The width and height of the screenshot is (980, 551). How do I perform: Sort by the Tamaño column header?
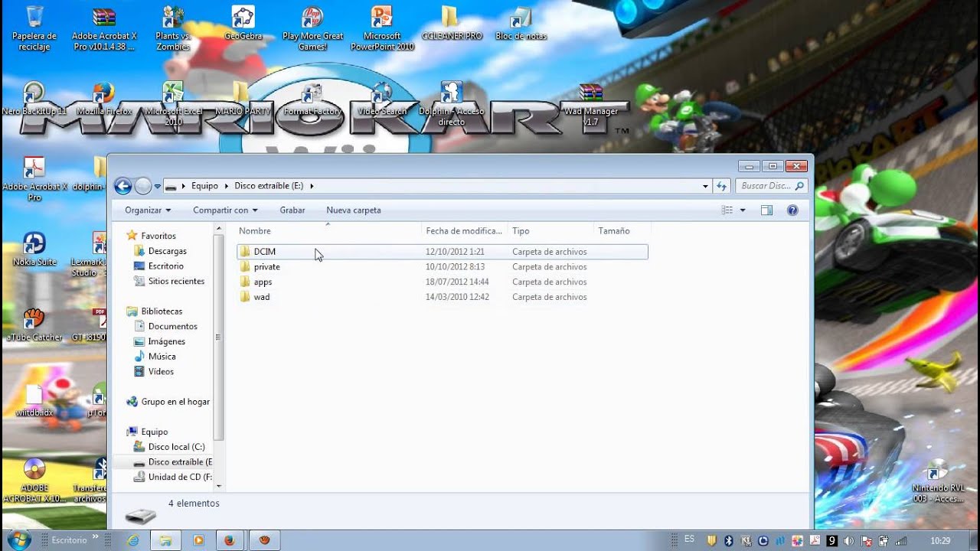point(622,230)
